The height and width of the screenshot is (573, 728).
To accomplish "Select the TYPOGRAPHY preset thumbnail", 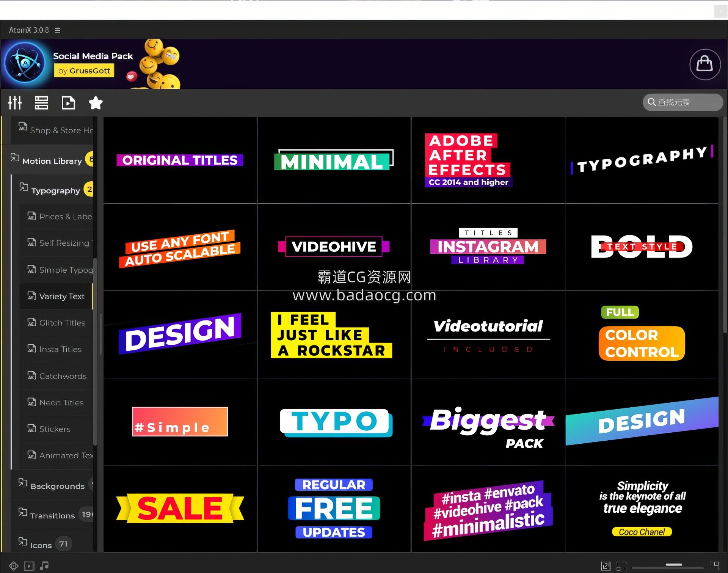I will (642, 160).
